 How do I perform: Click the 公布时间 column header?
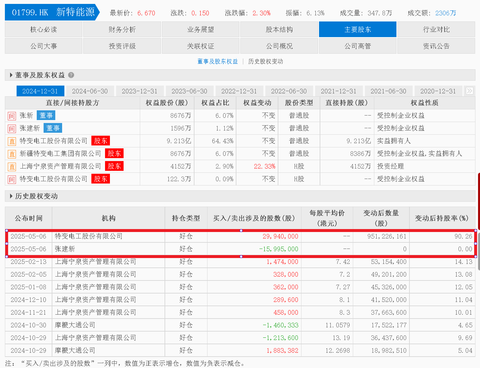click(x=29, y=218)
